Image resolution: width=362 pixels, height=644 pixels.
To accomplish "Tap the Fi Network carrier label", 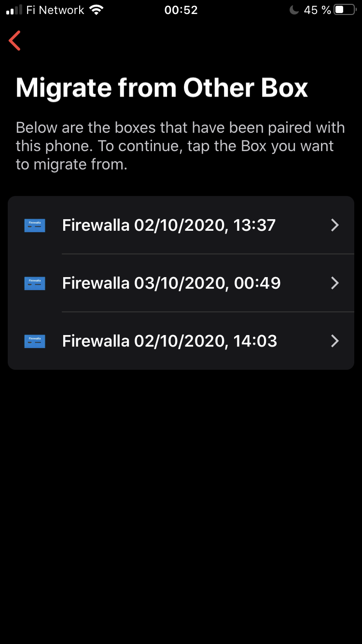I will pyautogui.click(x=55, y=10).
